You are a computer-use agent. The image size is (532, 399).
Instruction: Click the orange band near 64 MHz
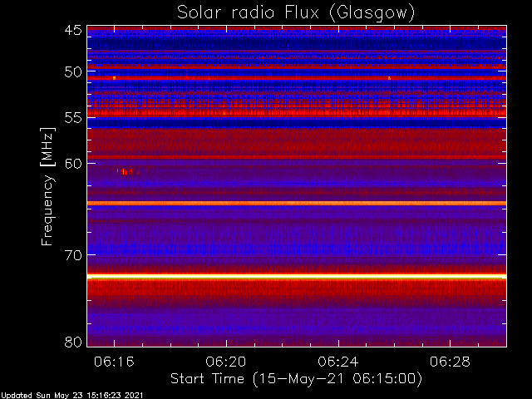pos(297,203)
